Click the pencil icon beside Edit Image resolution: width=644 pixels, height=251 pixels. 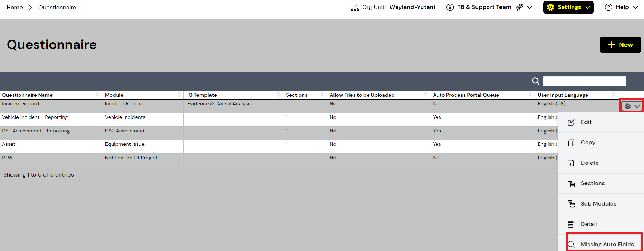571,122
